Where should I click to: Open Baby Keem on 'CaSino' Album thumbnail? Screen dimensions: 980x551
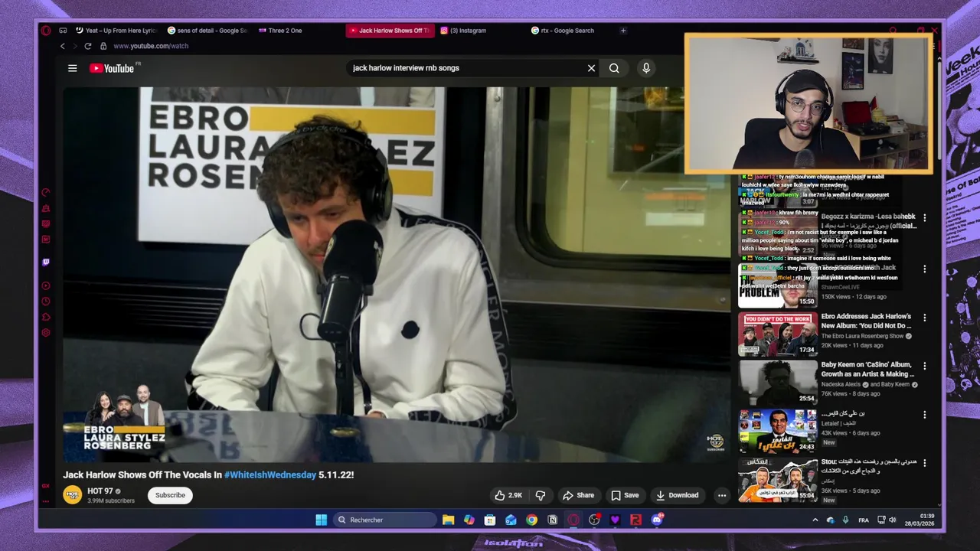click(x=778, y=382)
